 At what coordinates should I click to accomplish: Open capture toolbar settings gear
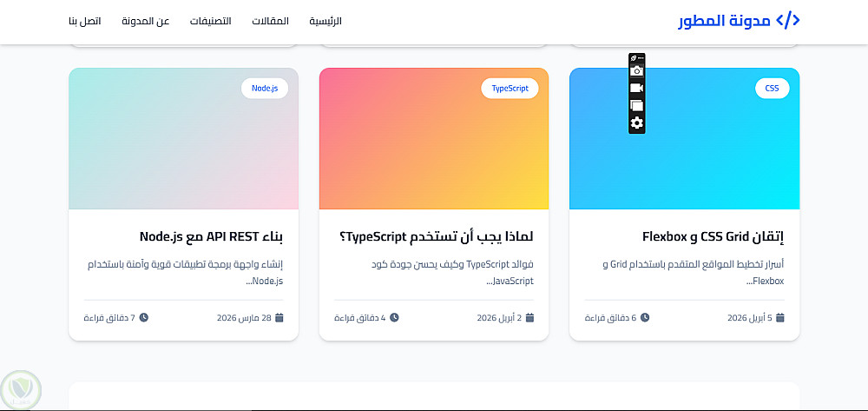coord(636,123)
